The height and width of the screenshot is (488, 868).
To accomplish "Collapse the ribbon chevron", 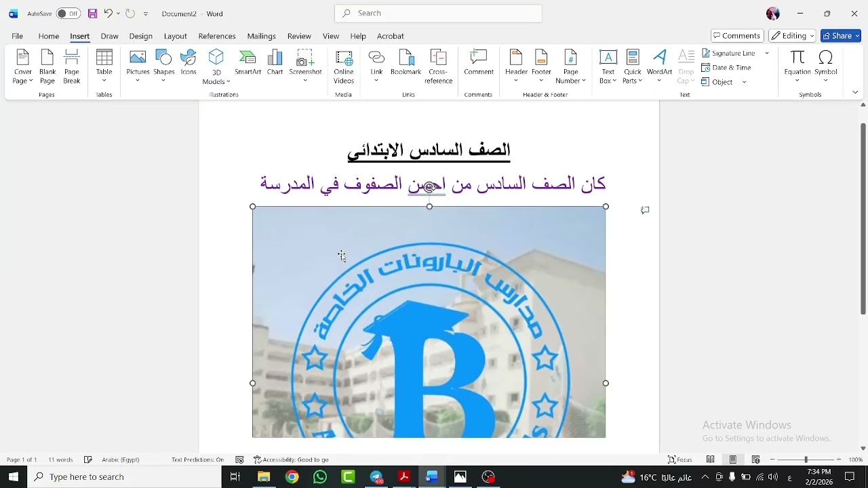I will (855, 92).
